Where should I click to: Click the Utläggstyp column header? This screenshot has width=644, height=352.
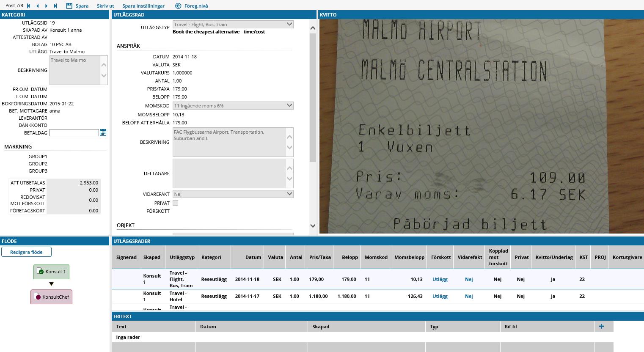[x=182, y=257]
